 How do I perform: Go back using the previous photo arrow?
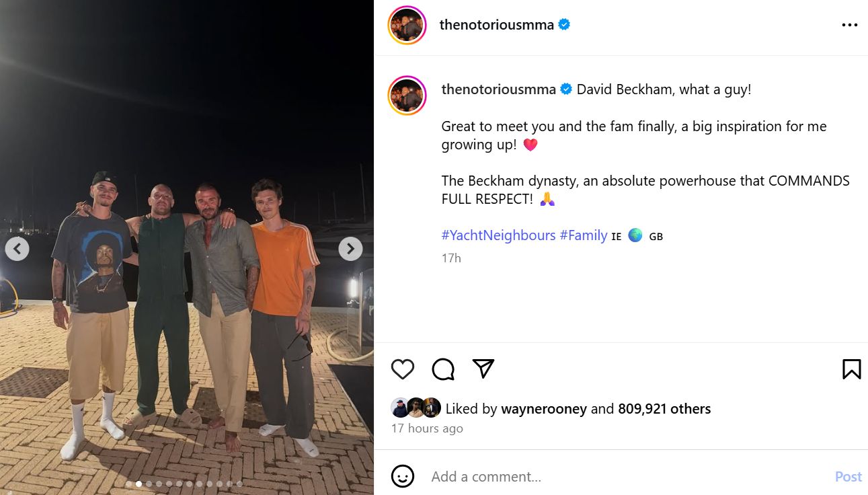[x=17, y=248]
